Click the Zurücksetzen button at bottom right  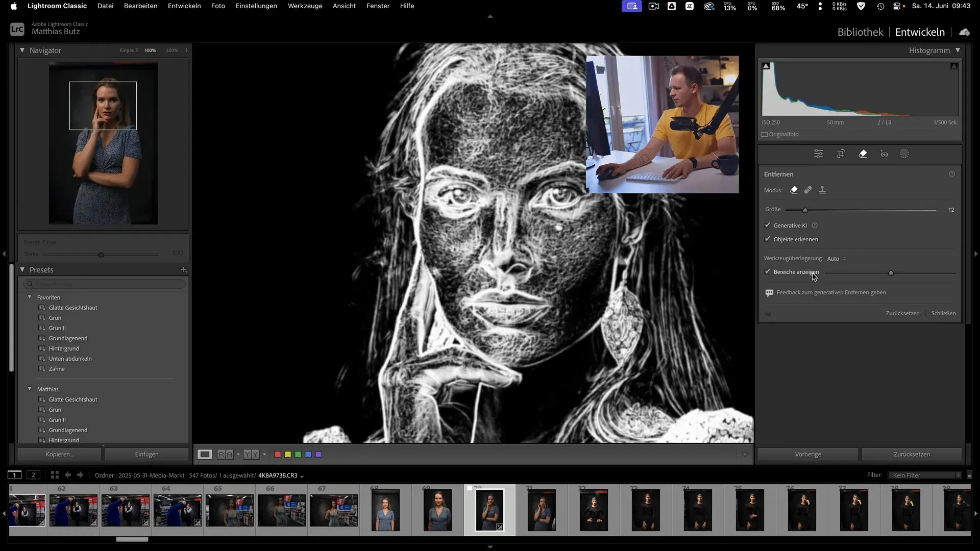point(911,454)
